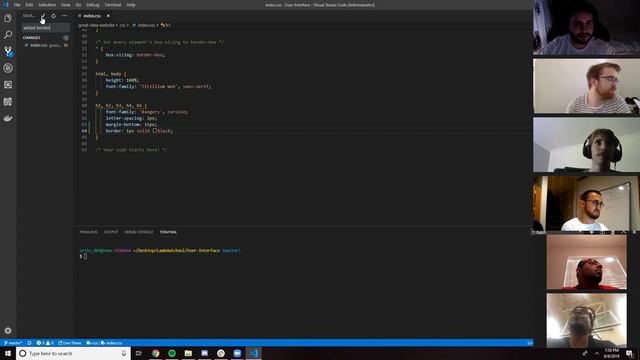Click the commit message input field
The image size is (640, 360).
tap(46, 28)
